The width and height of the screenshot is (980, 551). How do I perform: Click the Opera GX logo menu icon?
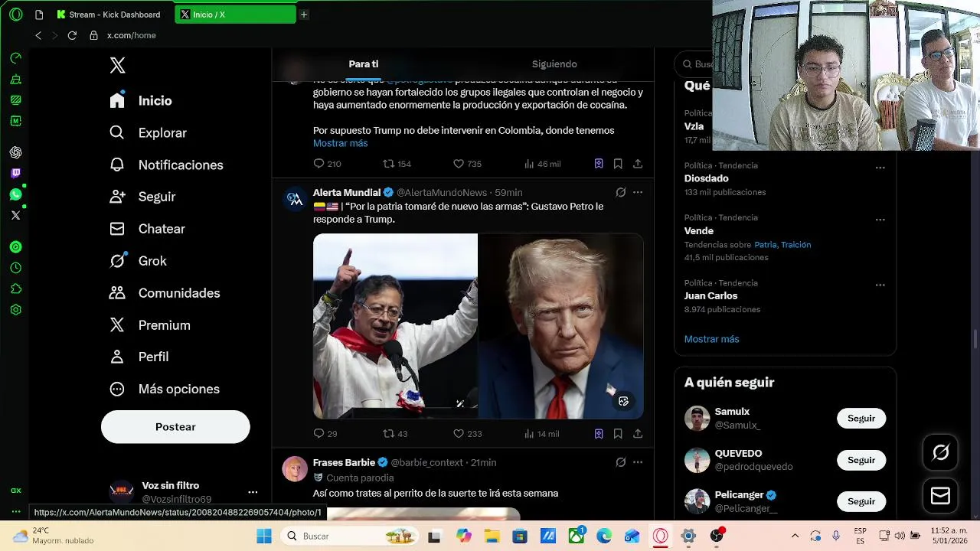click(x=15, y=15)
